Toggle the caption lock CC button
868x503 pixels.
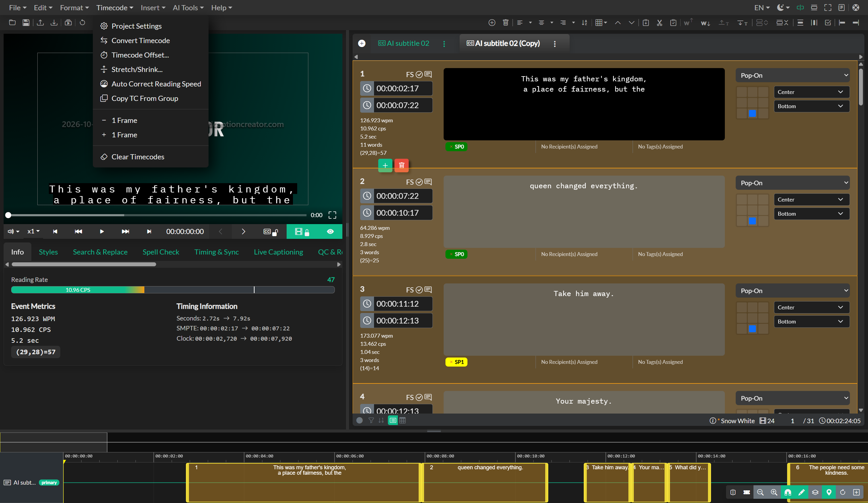point(270,232)
